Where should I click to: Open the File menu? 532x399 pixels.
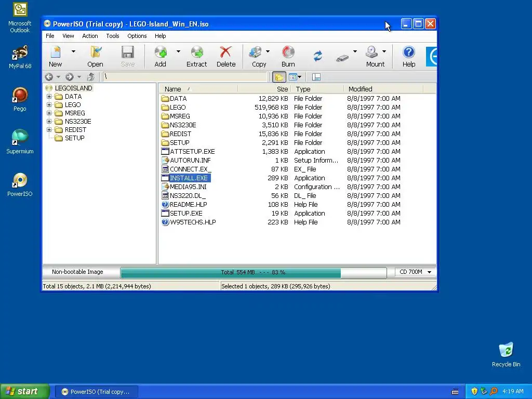[50, 36]
